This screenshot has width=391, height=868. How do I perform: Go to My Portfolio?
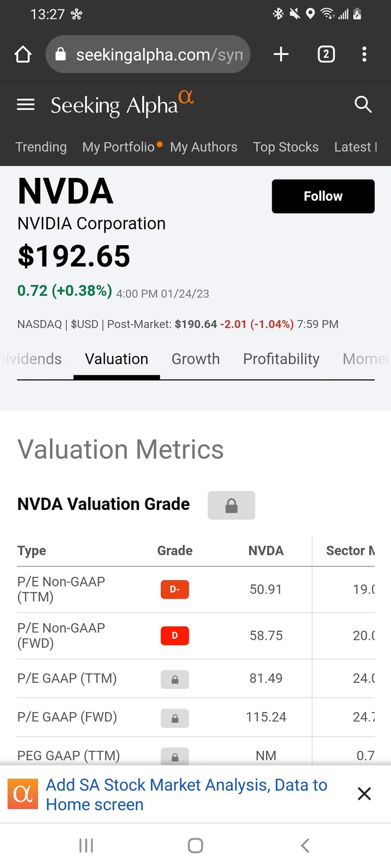118,147
